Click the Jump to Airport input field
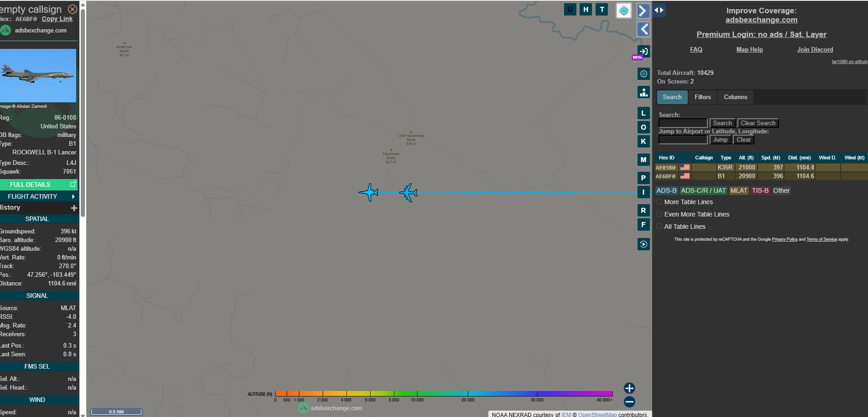The image size is (868, 417). (683, 139)
